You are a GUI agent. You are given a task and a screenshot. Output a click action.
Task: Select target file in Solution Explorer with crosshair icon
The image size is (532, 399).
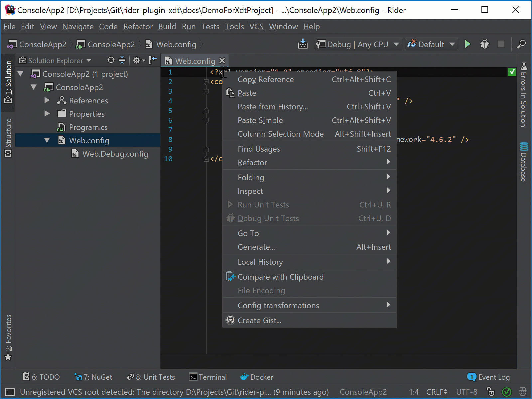point(111,60)
